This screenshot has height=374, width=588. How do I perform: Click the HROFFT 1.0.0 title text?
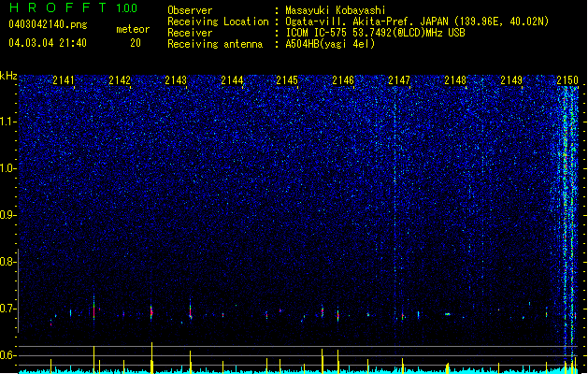coord(74,7)
